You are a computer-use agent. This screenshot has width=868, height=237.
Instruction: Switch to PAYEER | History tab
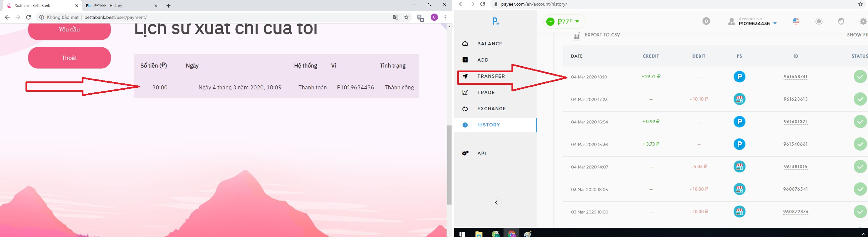tap(121, 6)
